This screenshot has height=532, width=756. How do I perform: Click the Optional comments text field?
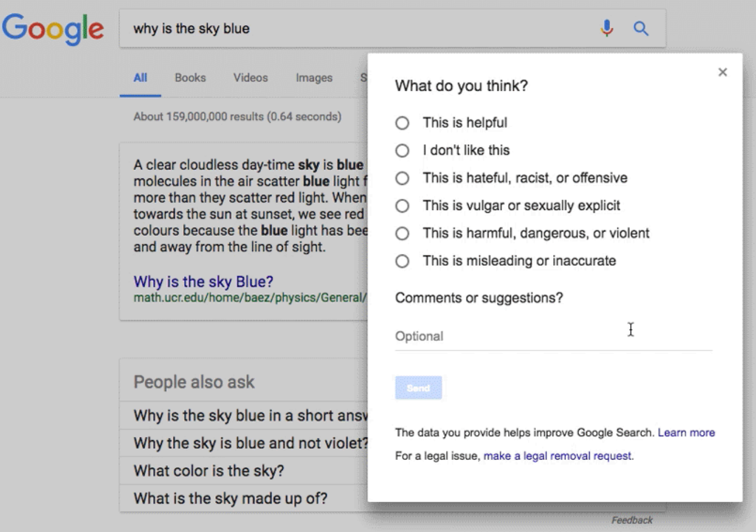553,337
